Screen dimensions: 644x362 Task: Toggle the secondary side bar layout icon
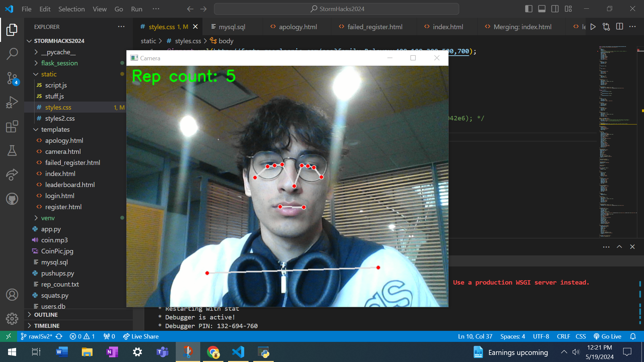(555, 9)
